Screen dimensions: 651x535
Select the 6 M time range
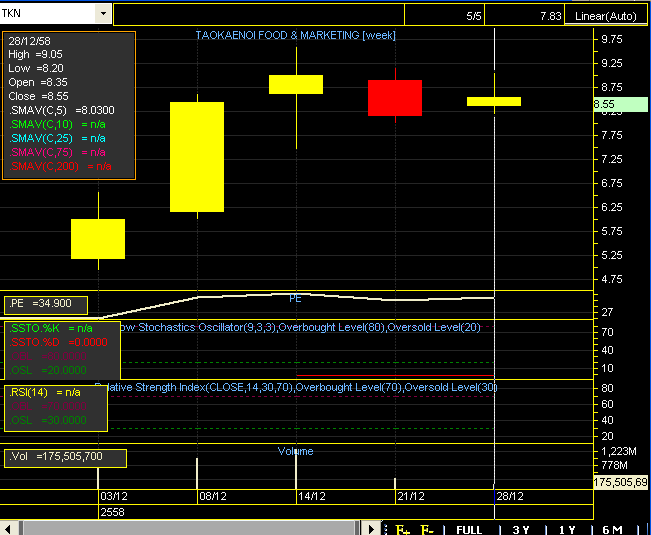pyautogui.click(x=612, y=530)
